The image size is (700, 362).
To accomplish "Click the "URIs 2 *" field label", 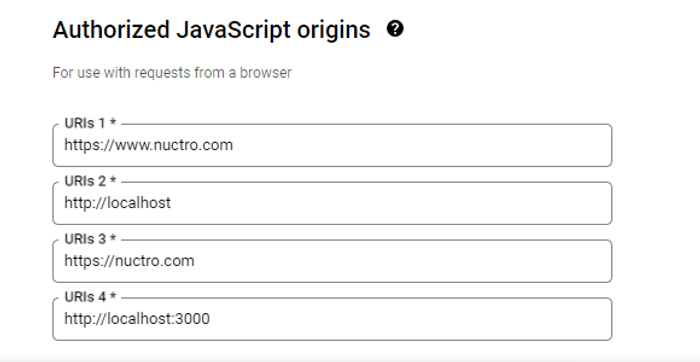I will [91, 181].
